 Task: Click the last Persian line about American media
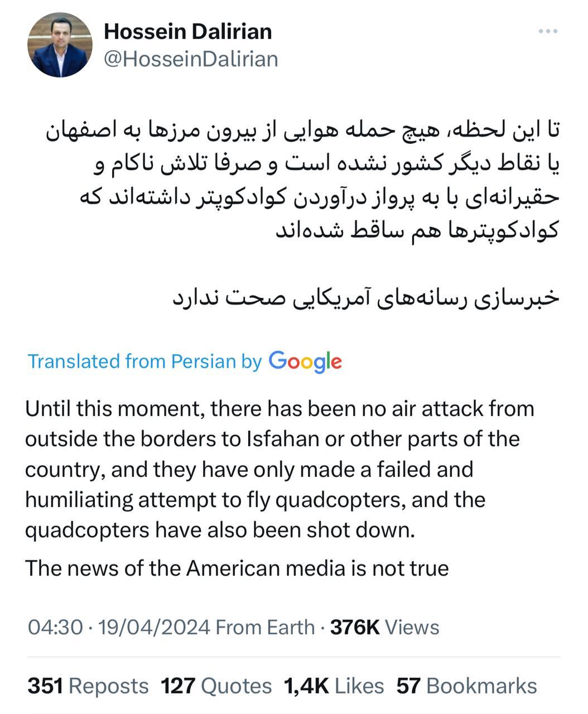(x=365, y=297)
